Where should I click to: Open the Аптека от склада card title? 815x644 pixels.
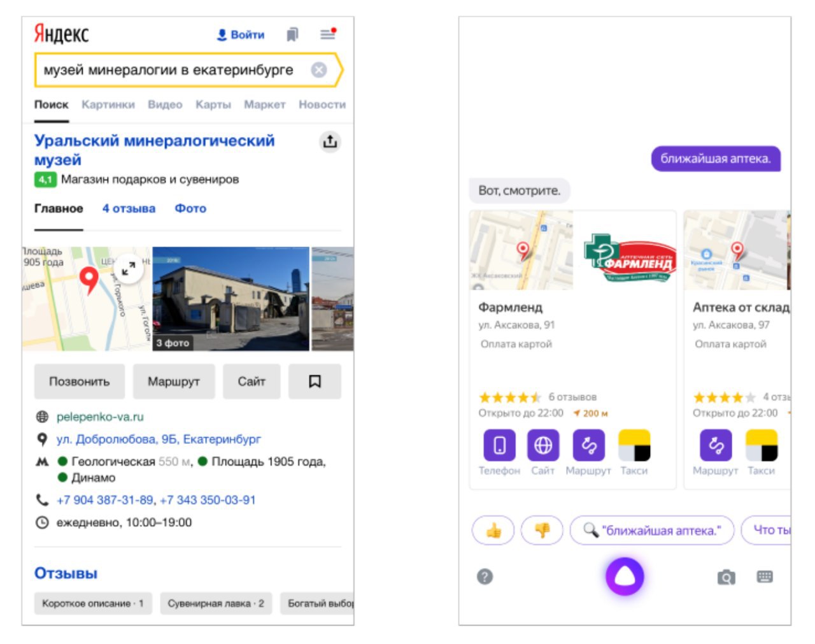click(x=741, y=307)
